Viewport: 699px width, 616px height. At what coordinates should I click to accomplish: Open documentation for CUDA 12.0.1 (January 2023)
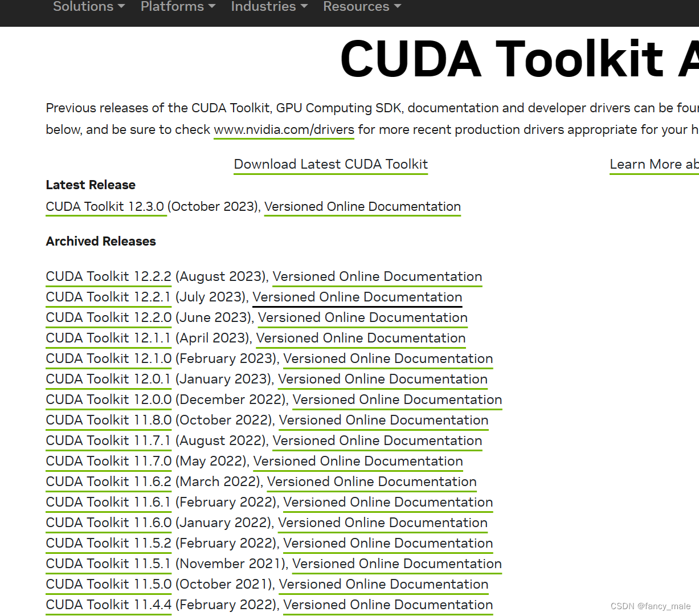[x=383, y=380]
